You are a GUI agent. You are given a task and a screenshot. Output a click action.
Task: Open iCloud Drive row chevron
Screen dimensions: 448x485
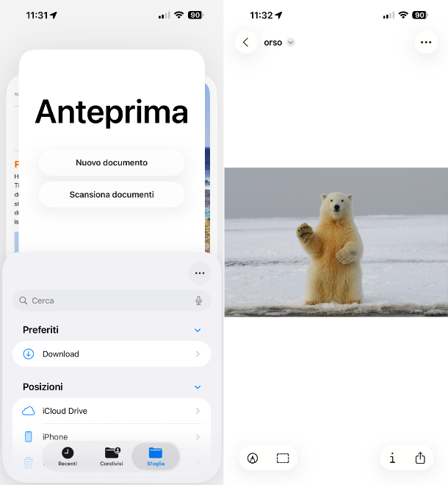[198, 411]
